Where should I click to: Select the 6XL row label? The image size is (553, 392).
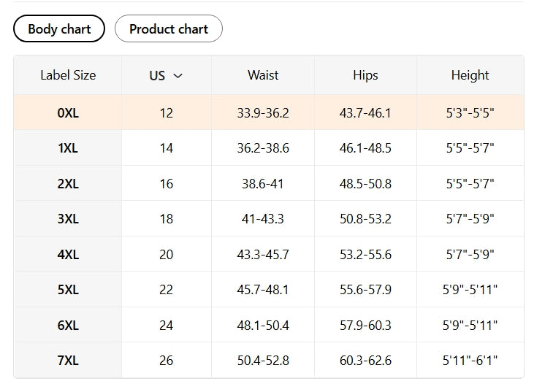point(68,326)
